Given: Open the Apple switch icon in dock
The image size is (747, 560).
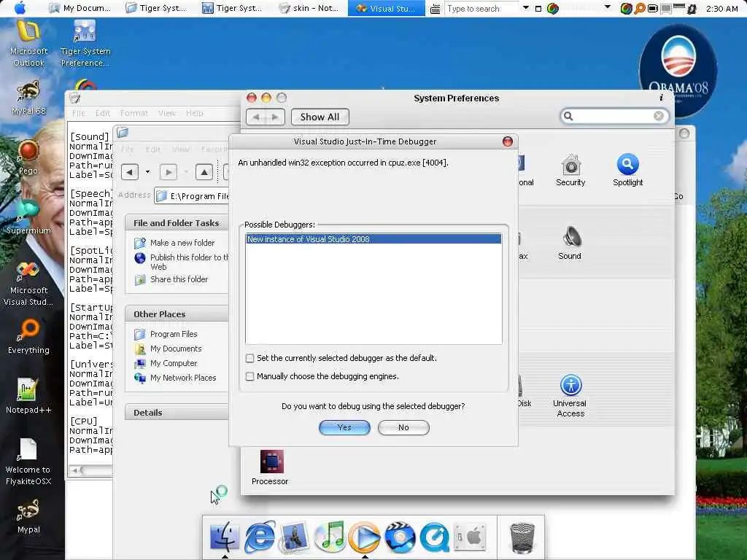Looking at the screenshot, I should click(x=470, y=537).
